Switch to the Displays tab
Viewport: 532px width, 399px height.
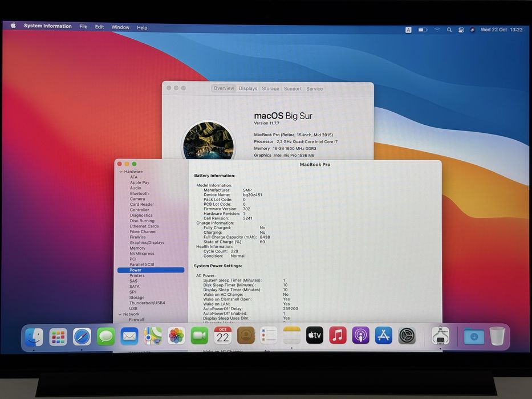[x=247, y=88]
